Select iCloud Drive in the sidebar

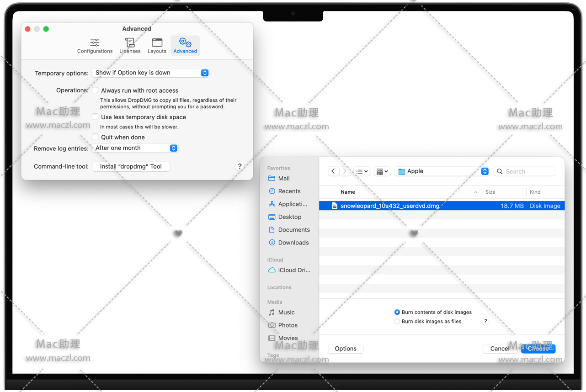[293, 270]
